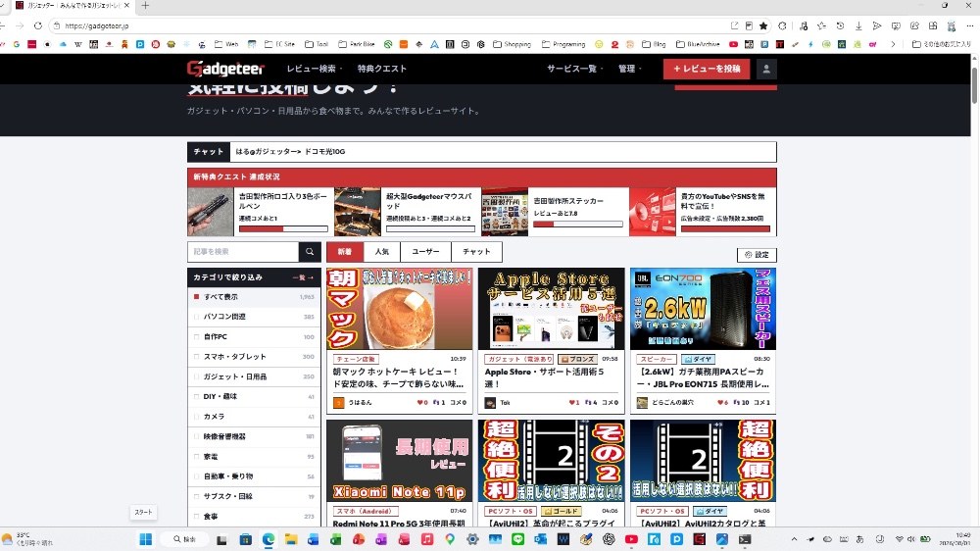Switch to the チャット tab
The height and width of the screenshot is (551, 980).
pos(476,251)
